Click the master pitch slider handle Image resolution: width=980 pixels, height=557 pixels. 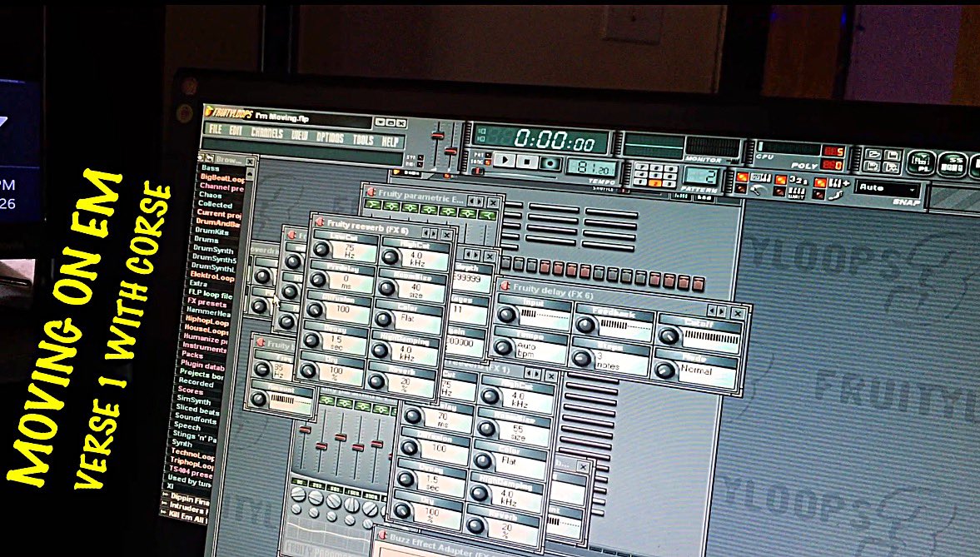(450, 151)
